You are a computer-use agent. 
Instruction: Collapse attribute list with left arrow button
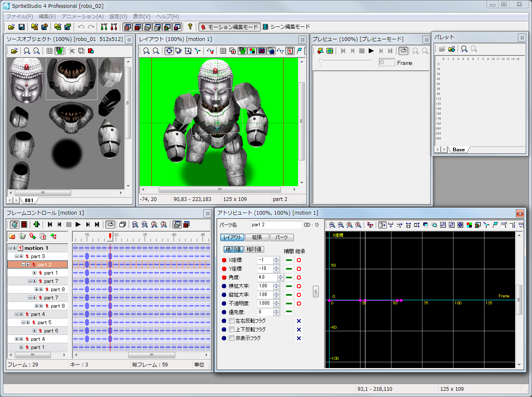click(316, 292)
